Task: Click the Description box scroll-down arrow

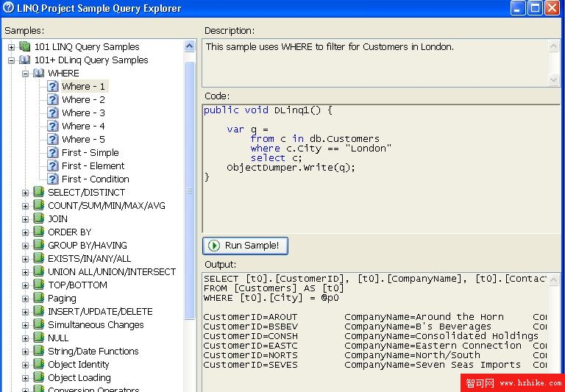Action: 554,80
